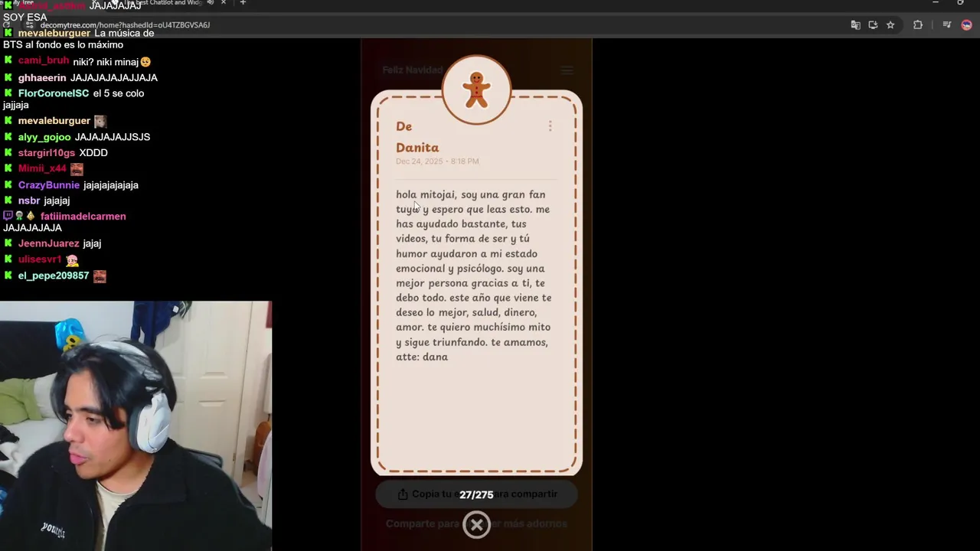Click Comparte para obtener más adornos link
The width and height of the screenshot is (980, 551).
coord(476,523)
